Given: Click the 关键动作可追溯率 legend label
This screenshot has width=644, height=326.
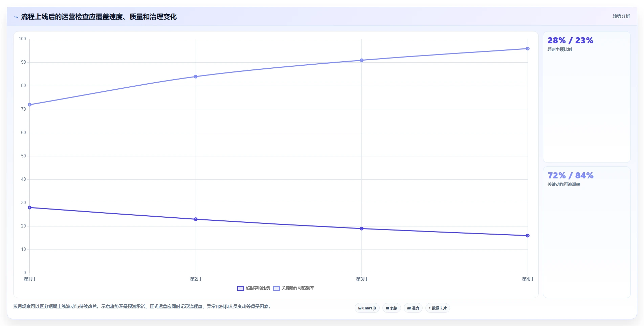Looking at the screenshot, I should (x=298, y=288).
